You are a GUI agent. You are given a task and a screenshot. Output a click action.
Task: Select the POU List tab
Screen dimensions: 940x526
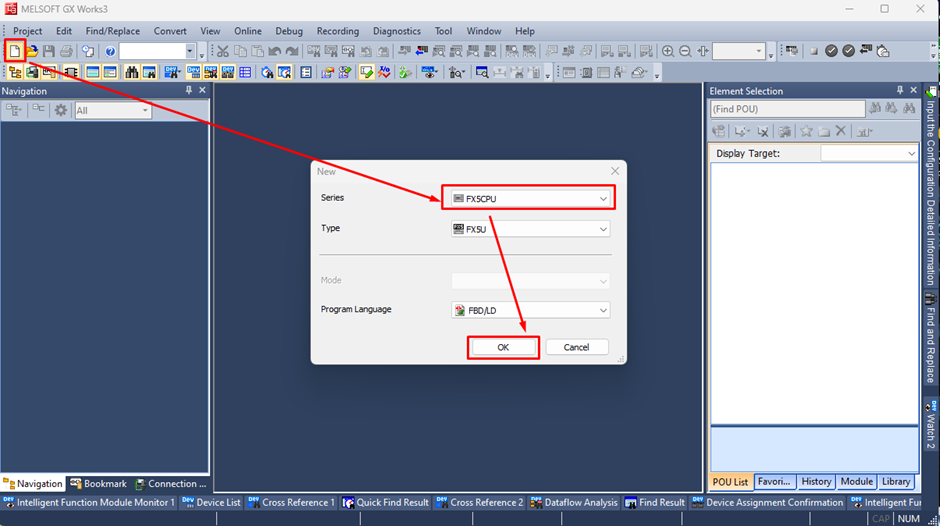(x=730, y=482)
